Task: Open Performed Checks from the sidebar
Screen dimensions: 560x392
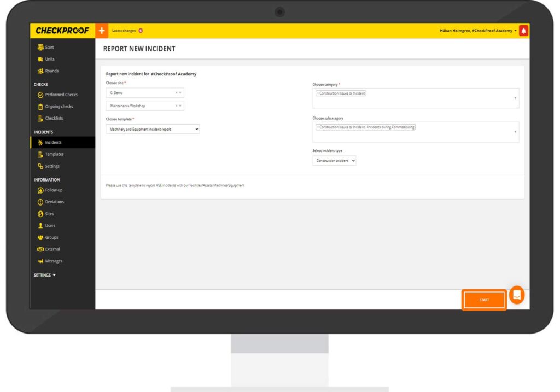Action: coord(61,95)
